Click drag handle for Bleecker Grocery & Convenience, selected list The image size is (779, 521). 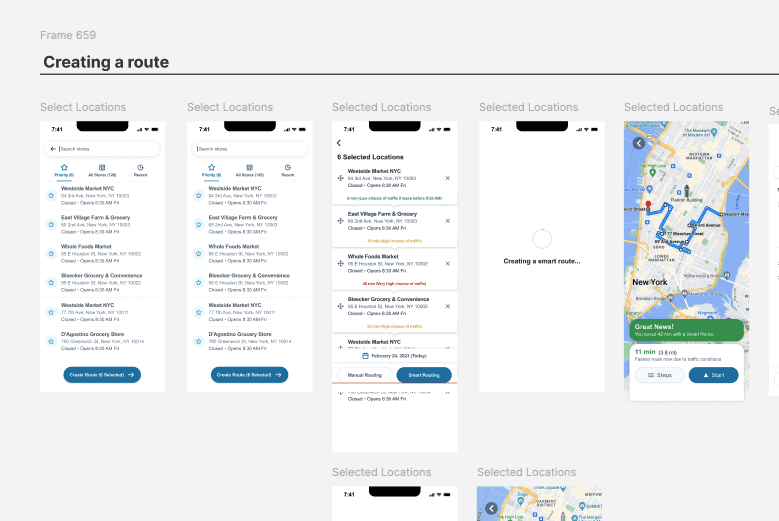[340, 306]
